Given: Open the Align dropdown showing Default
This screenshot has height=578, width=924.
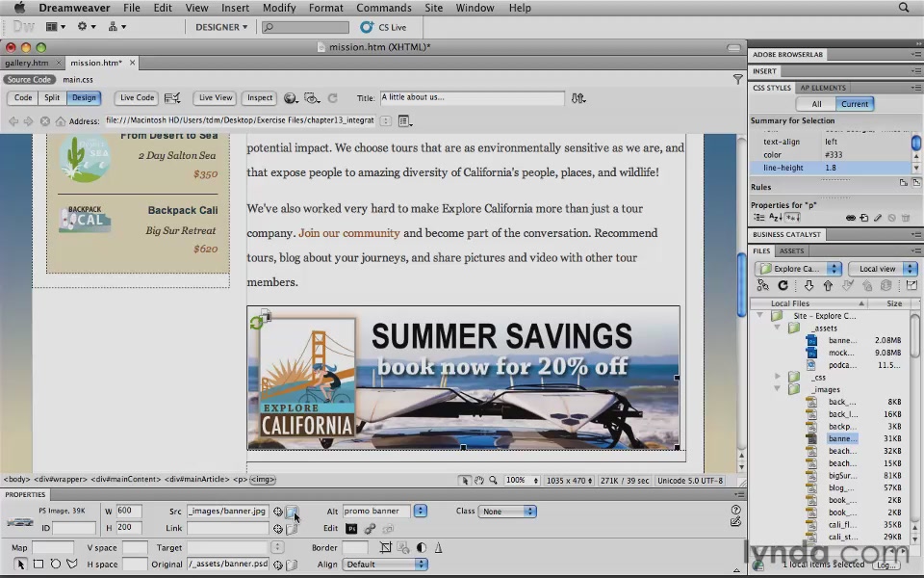Looking at the screenshot, I should [x=384, y=565].
